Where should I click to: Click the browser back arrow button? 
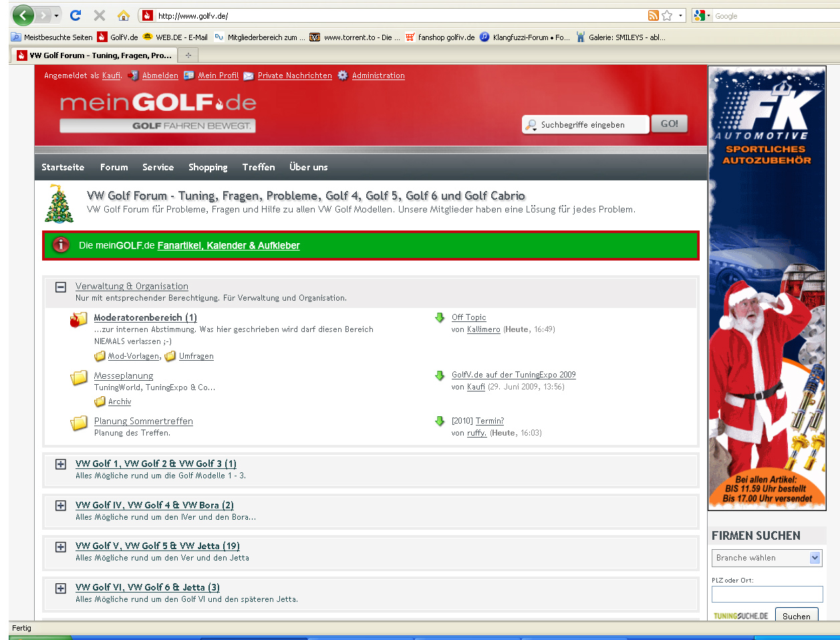click(x=23, y=15)
